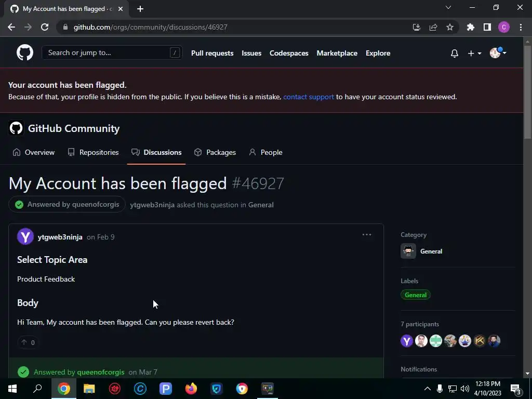Click the last participant avatar

tap(494, 341)
